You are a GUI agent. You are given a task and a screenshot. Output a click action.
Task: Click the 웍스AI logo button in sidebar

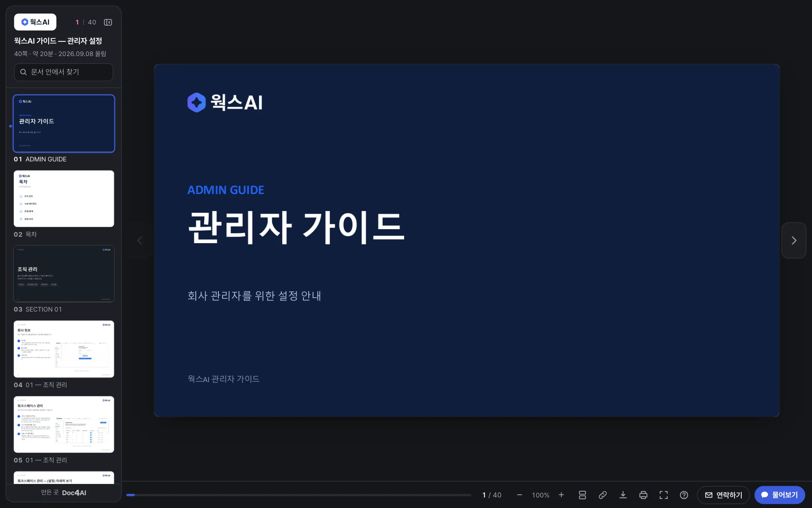pyautogui.click(x=35, y=22)
